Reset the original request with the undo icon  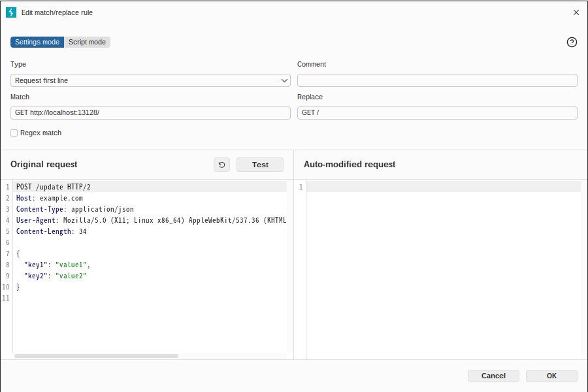(x=221, y=165)
